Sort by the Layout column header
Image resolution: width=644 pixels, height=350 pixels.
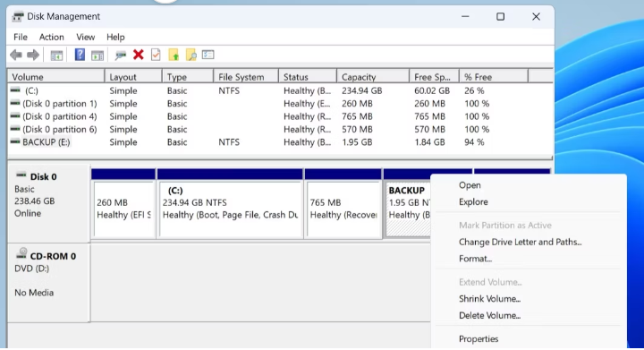tap(133, 77)
